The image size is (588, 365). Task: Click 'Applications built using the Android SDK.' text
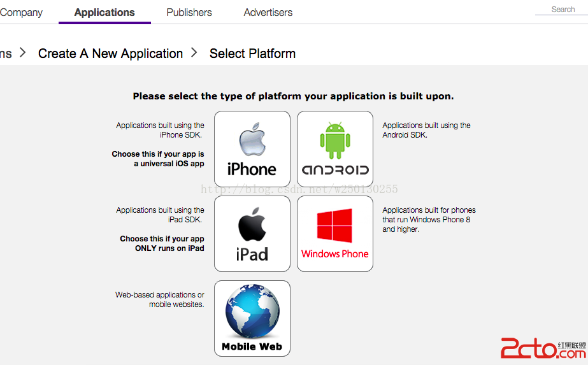point(426,130)
